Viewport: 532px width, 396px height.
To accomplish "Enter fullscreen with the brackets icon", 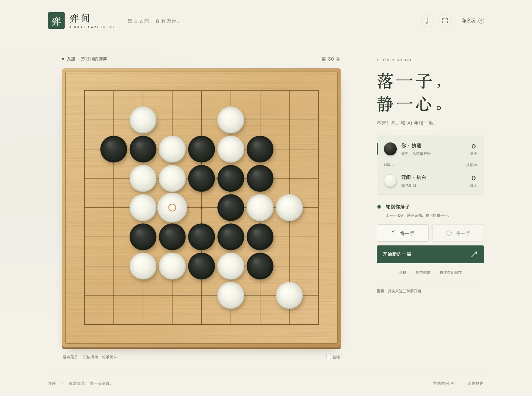I will pos(445,21).
